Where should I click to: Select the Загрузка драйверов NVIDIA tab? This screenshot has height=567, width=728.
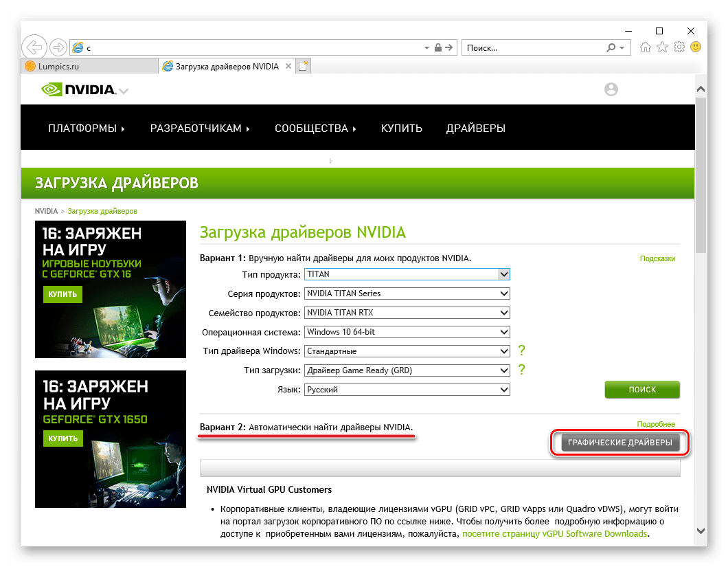227,67
